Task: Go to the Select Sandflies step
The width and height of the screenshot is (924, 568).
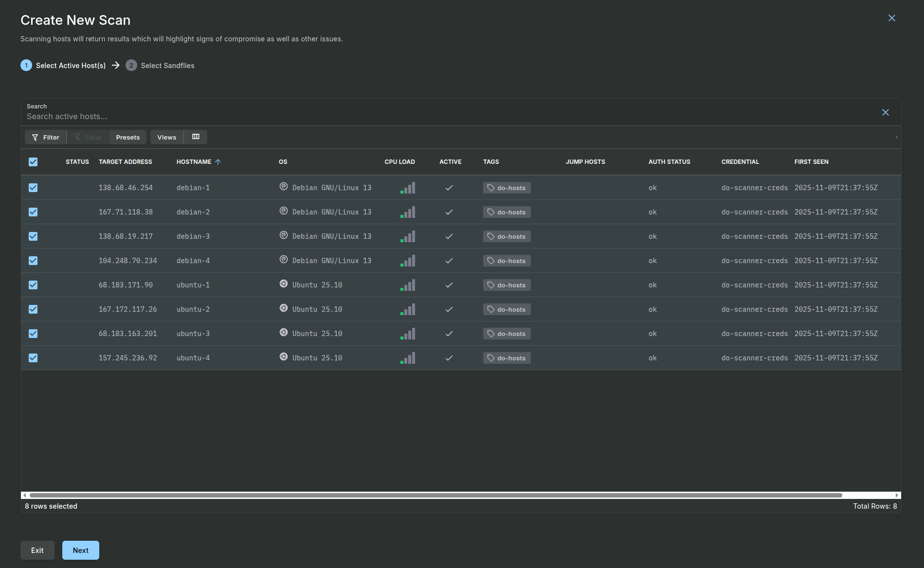Action: pyautogui.click(x=167, y=65)
